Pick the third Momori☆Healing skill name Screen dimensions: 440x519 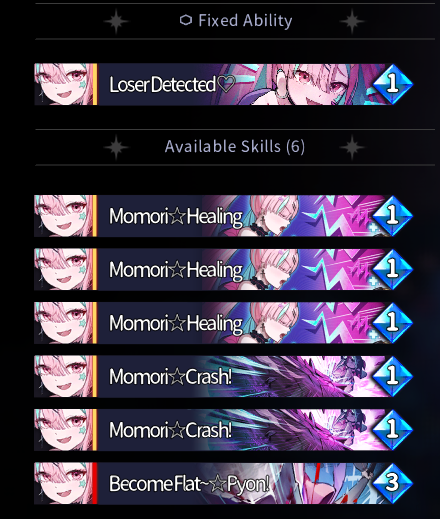pos(176,323)
